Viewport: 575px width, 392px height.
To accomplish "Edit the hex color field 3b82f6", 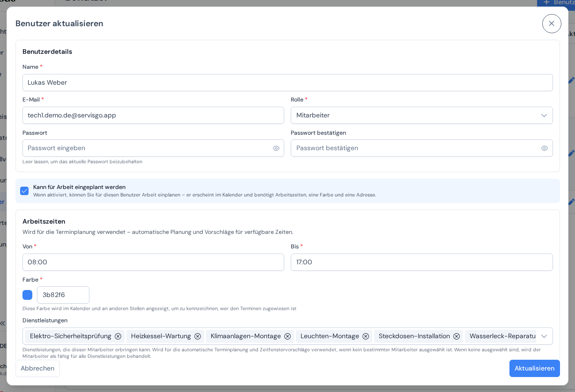I will [x=63, y=295].
